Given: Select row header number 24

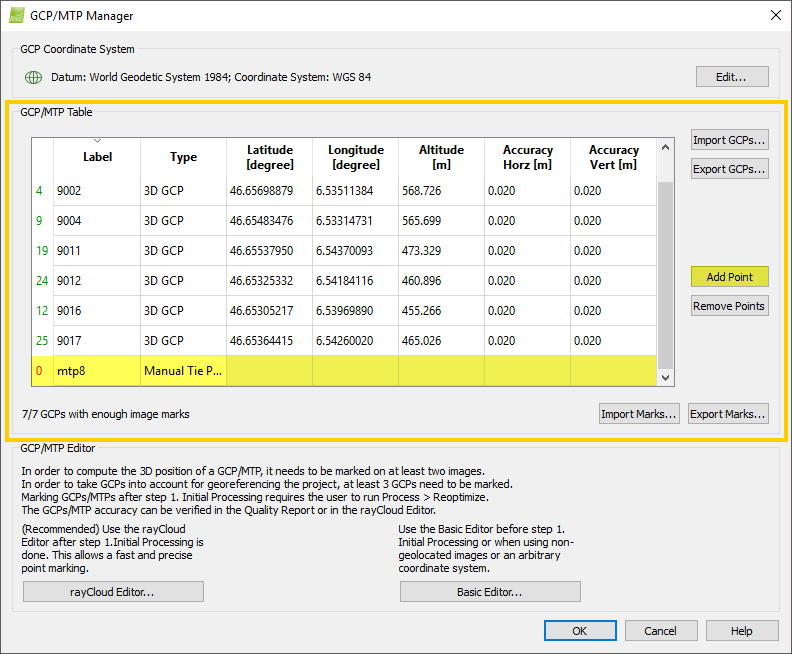Looking at the screenshot, I should tap(42, 281).
